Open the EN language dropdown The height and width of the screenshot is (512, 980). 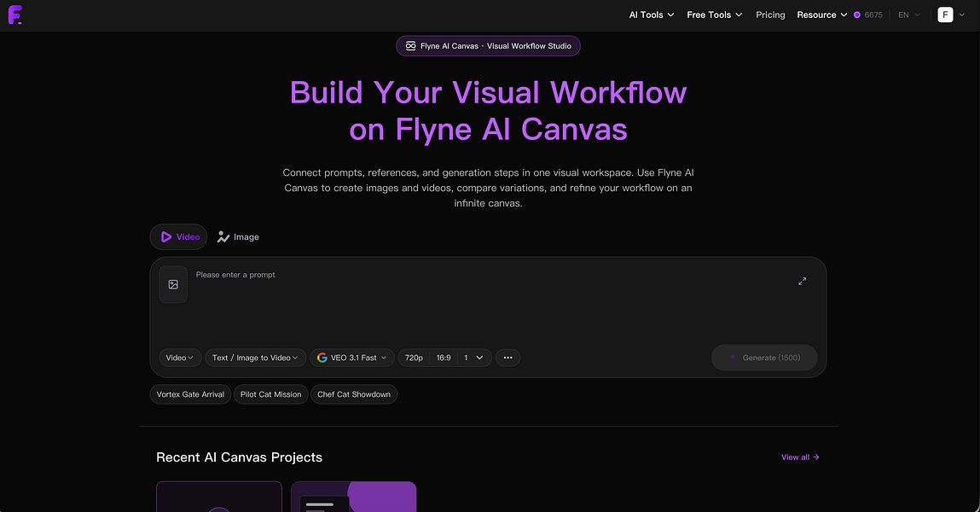[x=908, y=15]
